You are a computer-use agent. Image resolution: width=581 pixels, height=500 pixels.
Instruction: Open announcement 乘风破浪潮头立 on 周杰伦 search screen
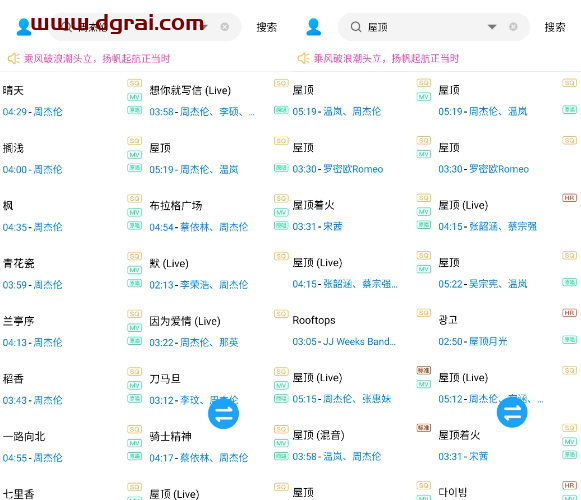pyautogui.click(x=97, y=59)
